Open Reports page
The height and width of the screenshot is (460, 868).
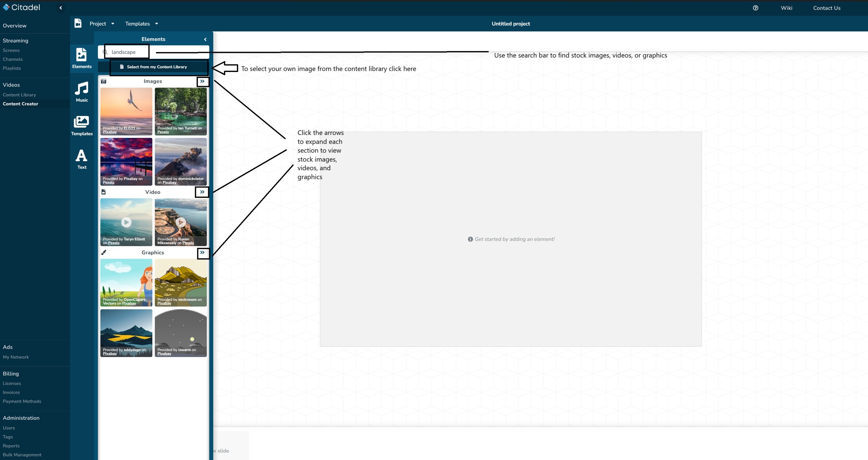pos(11,446)
